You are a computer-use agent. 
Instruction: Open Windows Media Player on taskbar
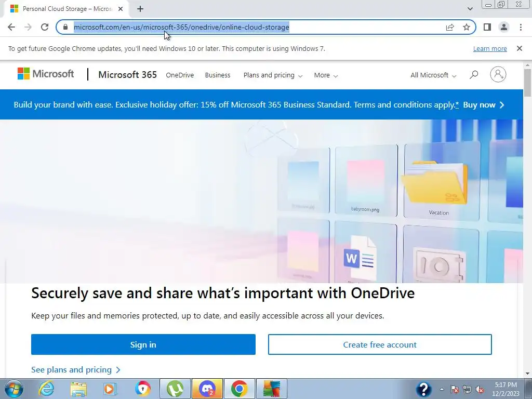click(110, 389)
